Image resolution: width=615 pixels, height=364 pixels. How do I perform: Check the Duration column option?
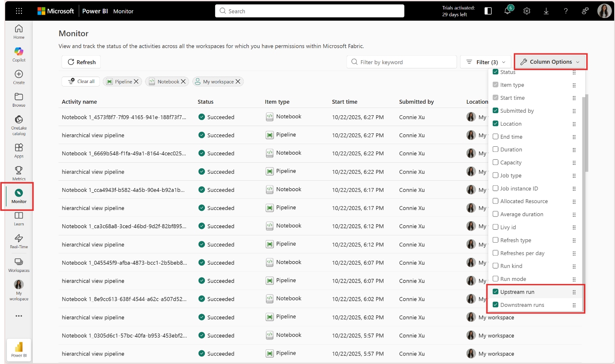click(495, 150)
